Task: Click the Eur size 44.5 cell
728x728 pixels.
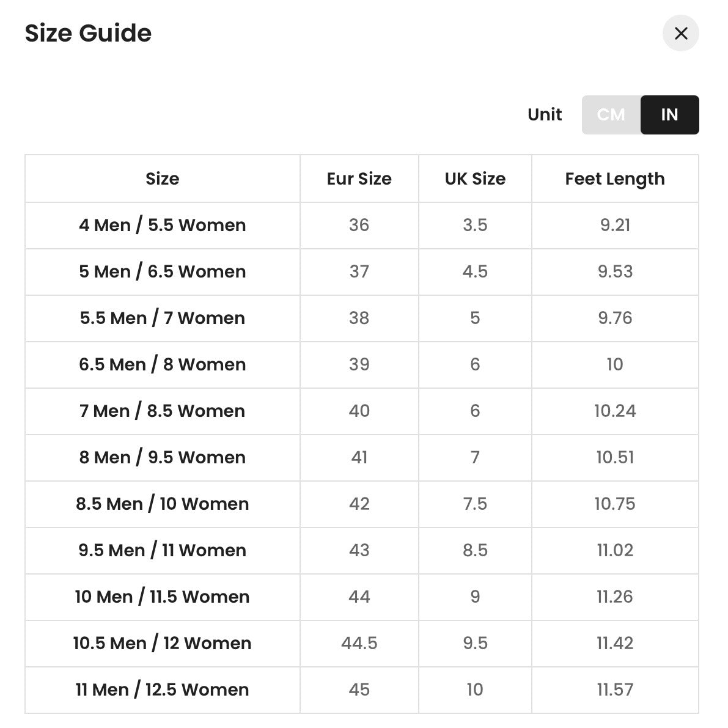Action: click(359, 643)
